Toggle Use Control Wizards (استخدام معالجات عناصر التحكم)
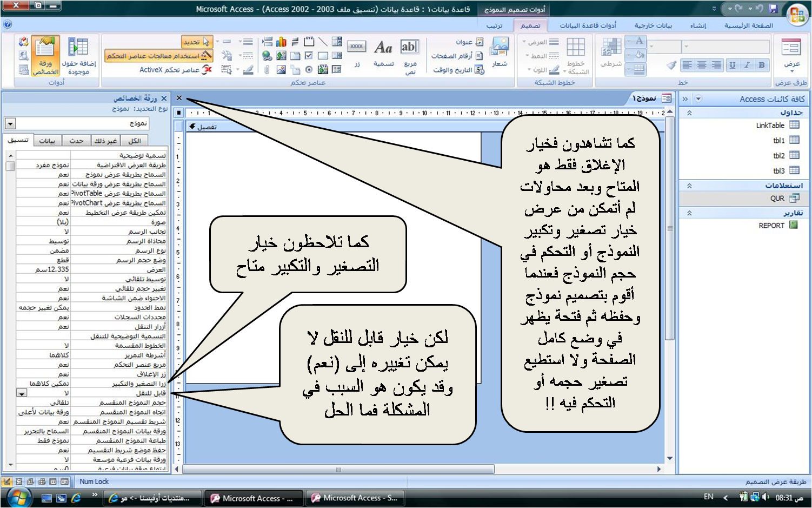812x508 pixels. coord(158,56)
